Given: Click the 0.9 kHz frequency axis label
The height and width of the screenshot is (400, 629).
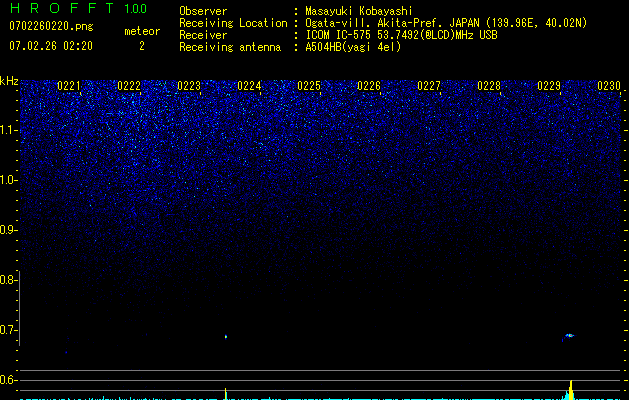Looking at the screenshot, I should pos(8,230).
